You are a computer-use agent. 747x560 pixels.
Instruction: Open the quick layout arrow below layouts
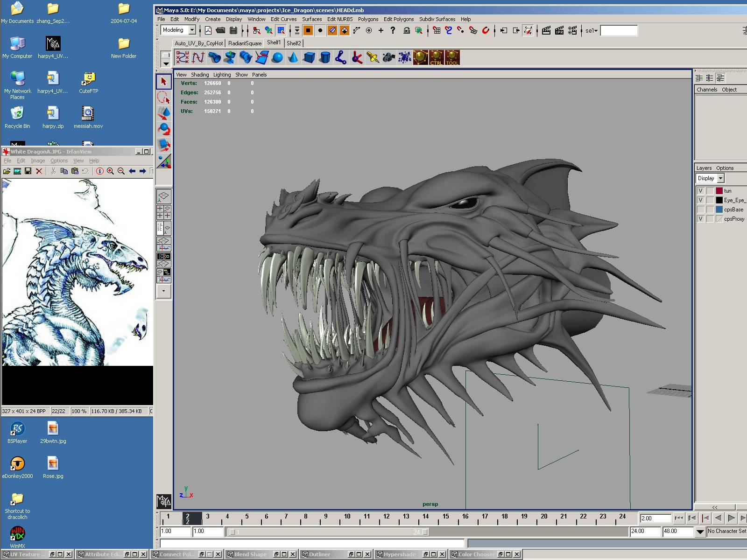coord(163,291)
